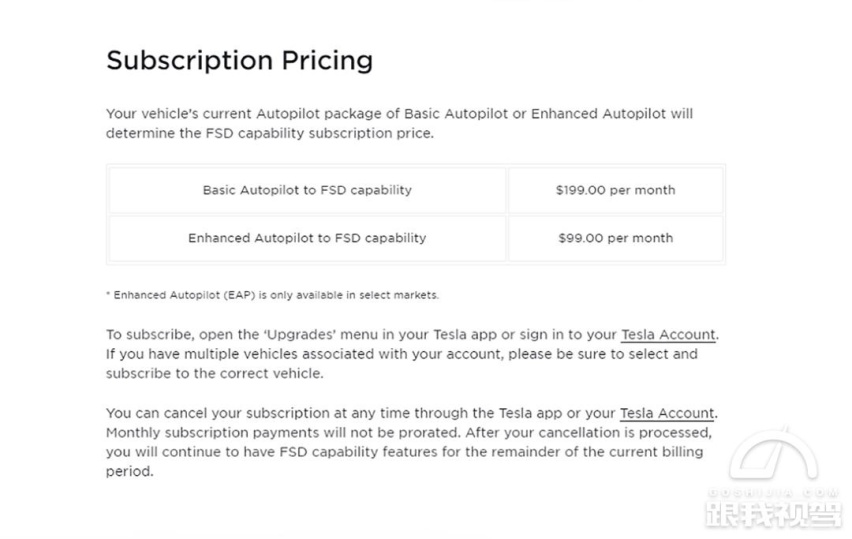Screen dimensions: 852x539
Task: Click the Subscription Pricing heading
Action: [240, 60]
